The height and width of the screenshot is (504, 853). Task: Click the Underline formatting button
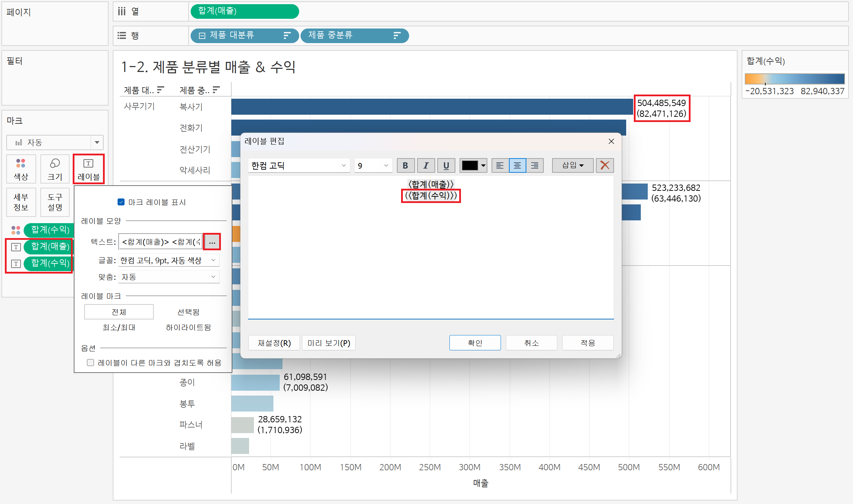(x=446, y=165)
